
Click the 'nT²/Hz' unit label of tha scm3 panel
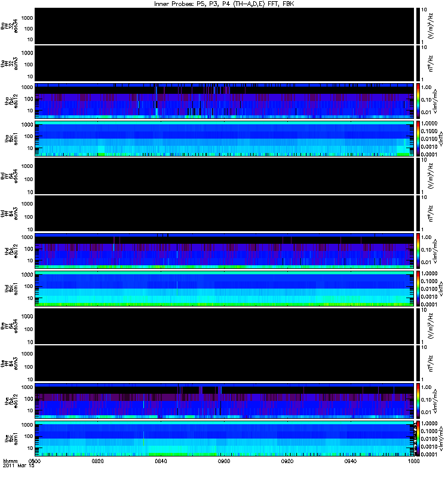[431, 63]
